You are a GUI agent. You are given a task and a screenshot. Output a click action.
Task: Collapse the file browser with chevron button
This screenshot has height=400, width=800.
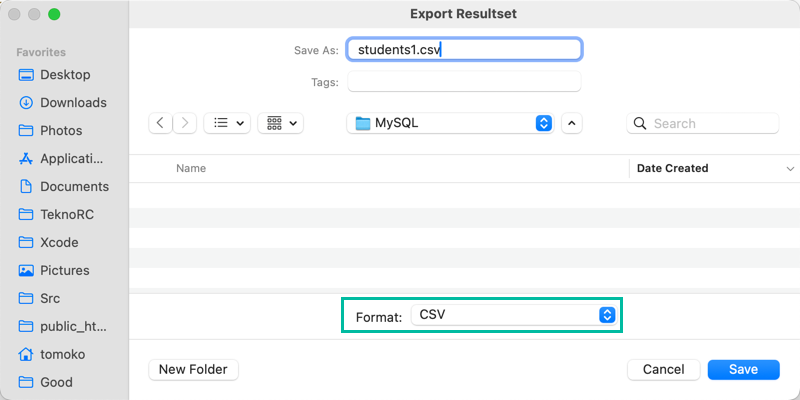(x=571, y=123)
